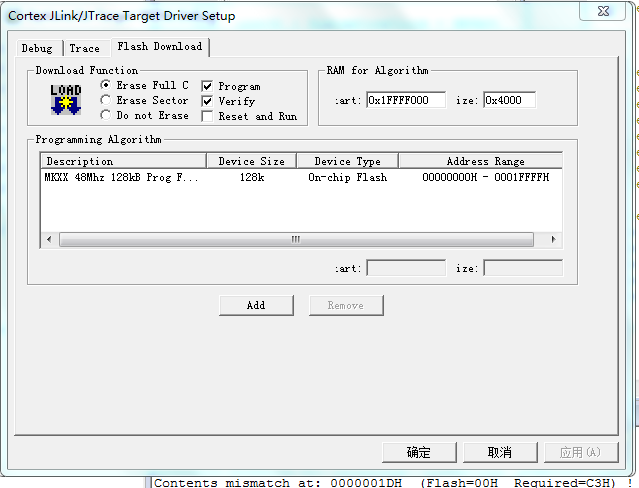This screenshot has width=639, height=488.
Task: Click the algorithm Size input field
Action: [523, 268]
